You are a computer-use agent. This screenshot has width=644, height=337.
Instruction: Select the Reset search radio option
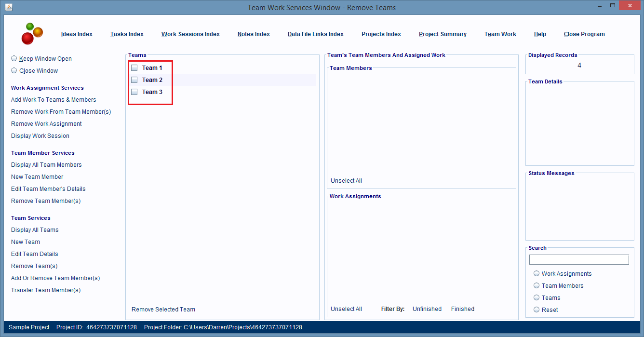[537, 310]
